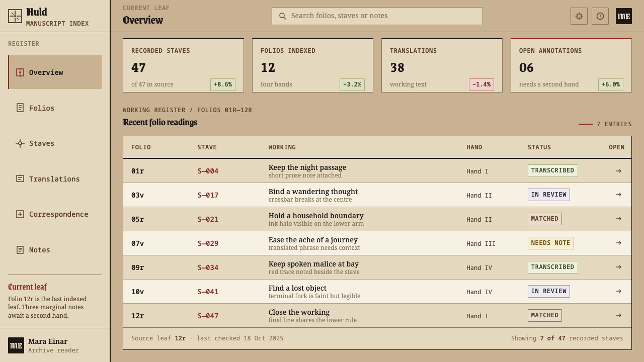Click the Folios Indexed card

pyautogui.click(x=312, y=65)
